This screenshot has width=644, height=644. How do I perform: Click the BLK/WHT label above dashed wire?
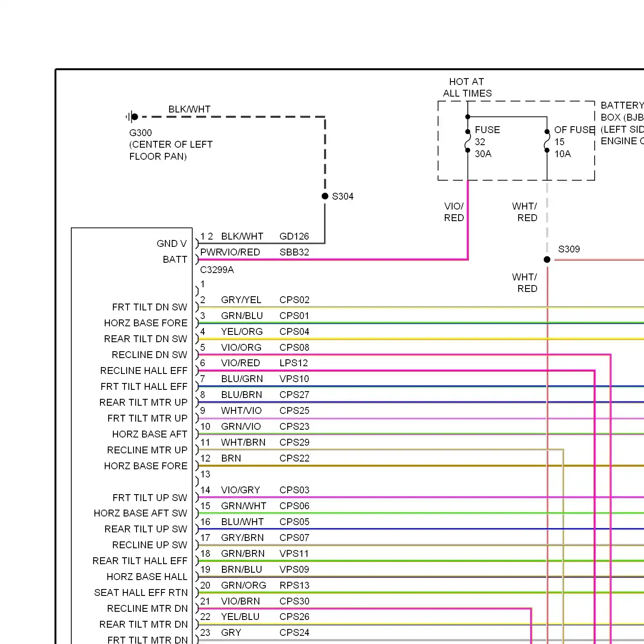(x=189, y=109)
